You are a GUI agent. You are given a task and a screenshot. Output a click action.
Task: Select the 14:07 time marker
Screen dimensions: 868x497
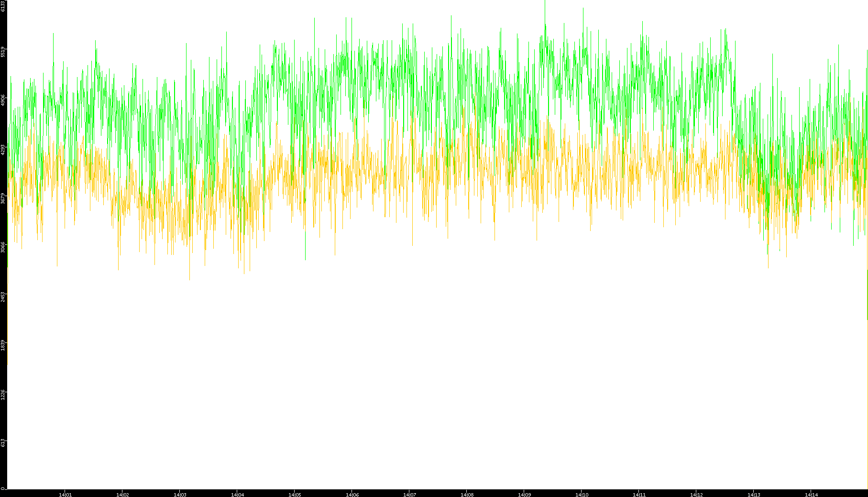[x=409, y=494]
